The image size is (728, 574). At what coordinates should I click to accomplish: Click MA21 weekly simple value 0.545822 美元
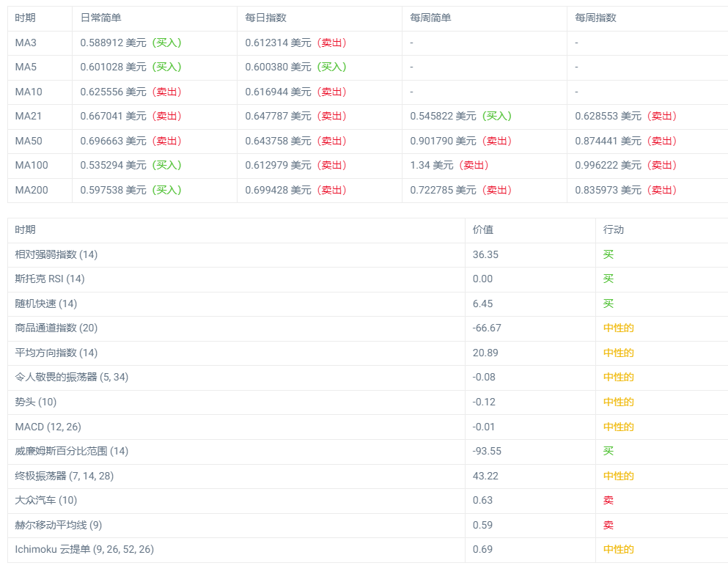point(443,116)
